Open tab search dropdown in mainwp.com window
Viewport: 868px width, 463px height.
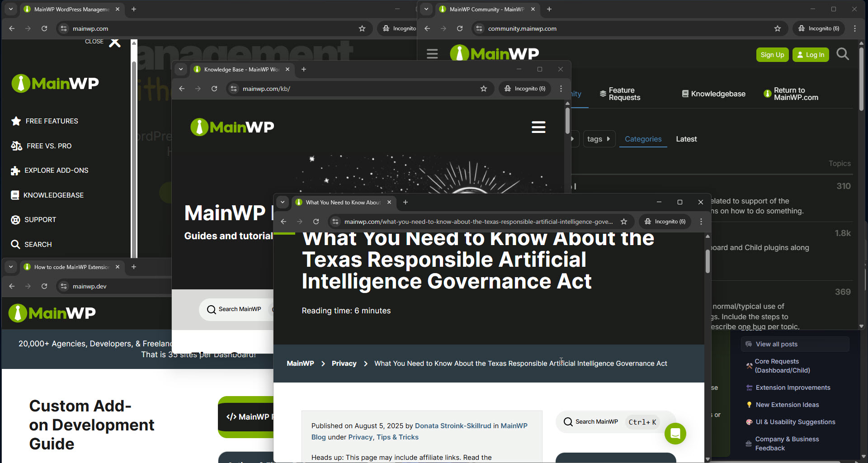click(11, 9)
